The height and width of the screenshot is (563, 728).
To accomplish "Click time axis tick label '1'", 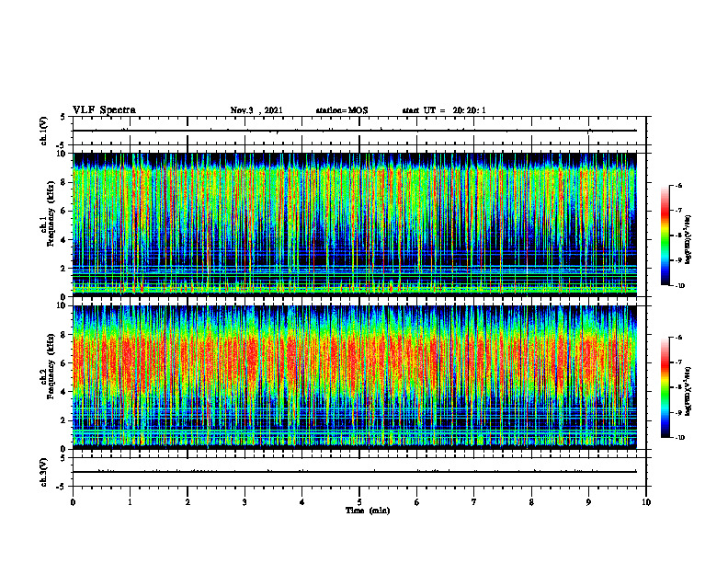I will (130, 502).
